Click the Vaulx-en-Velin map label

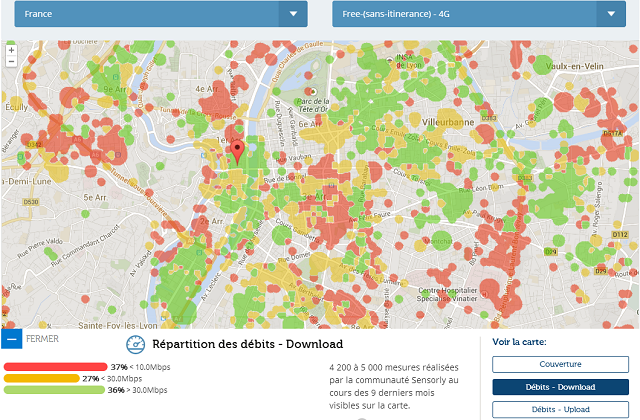coord(574,66)
